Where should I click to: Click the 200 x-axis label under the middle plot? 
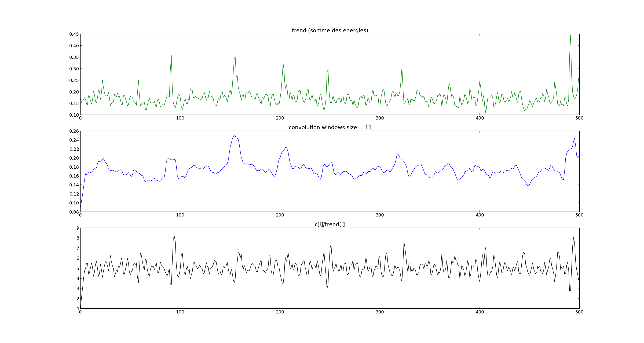point(280,215)
